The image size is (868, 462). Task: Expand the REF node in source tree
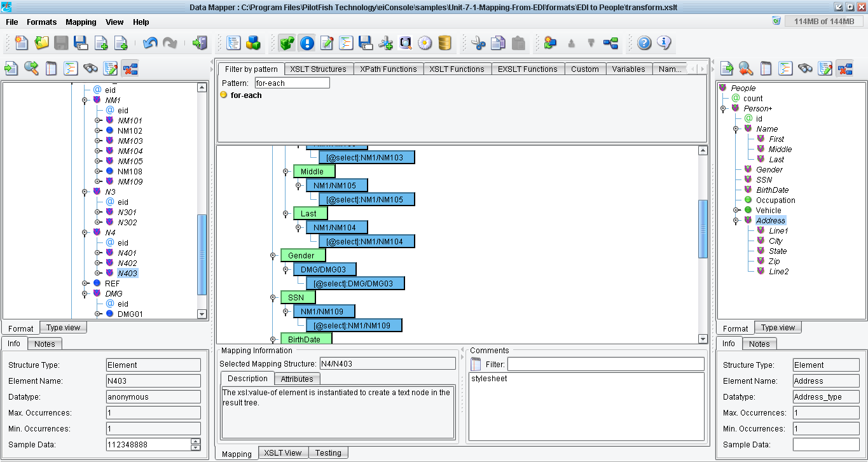[85, 284]
